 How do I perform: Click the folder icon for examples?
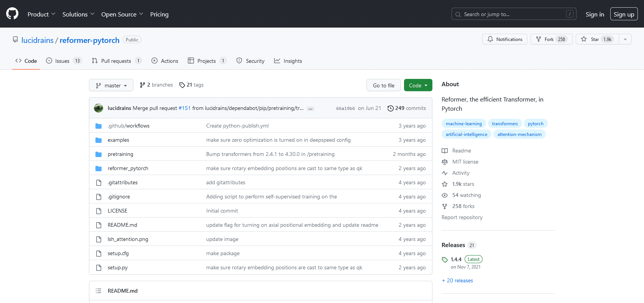(99, 140)
